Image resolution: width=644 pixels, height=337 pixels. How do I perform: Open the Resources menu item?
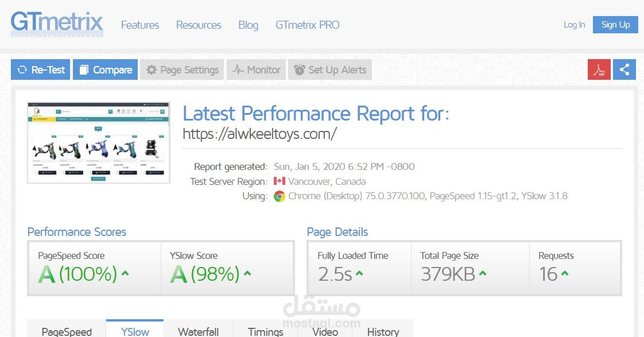[x=199, y=25]
